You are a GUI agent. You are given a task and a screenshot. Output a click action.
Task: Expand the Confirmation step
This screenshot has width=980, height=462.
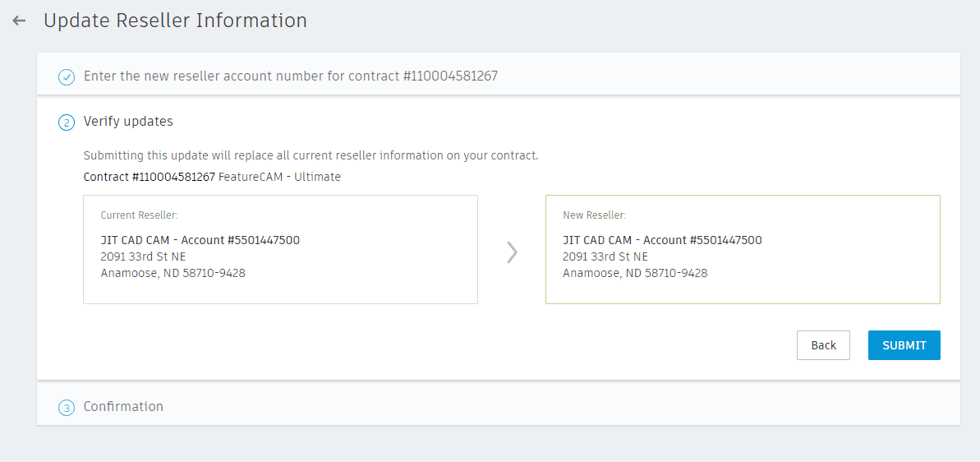(x=123, y=407)
